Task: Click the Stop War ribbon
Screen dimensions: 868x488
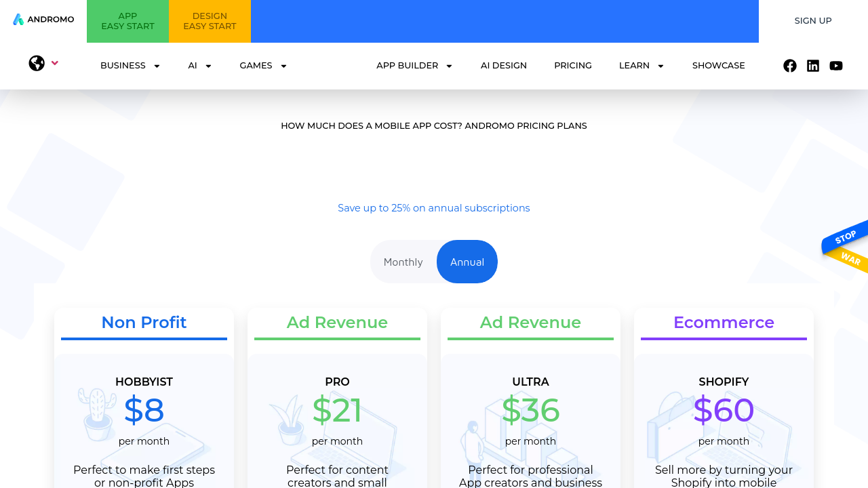Action: [x=845, y=247]
